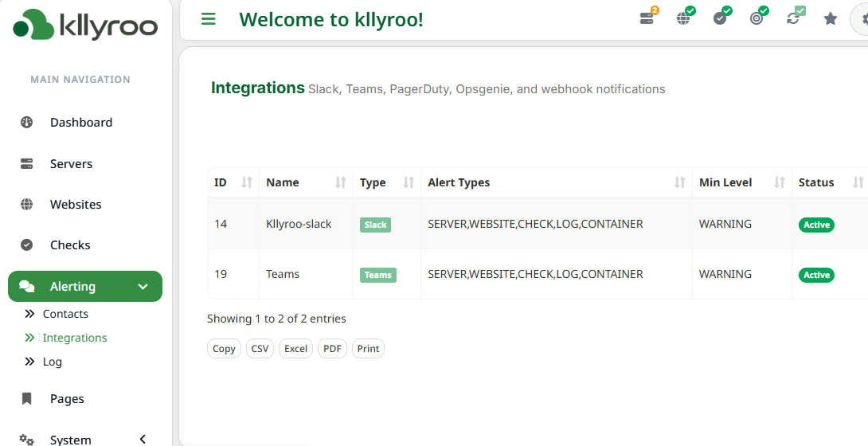Go to Contacts under Alerting
Viewport: 868px width, 446px height.
[x=65, y=314]
